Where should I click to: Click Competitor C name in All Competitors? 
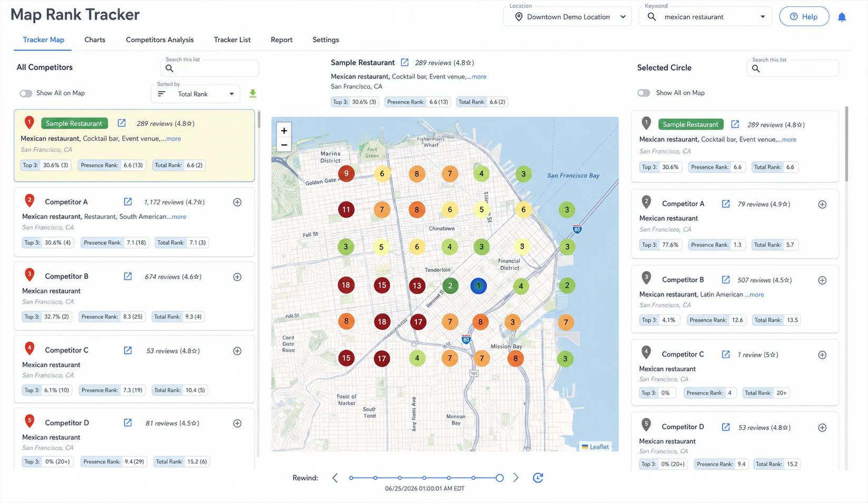click(x=66, y=350)
